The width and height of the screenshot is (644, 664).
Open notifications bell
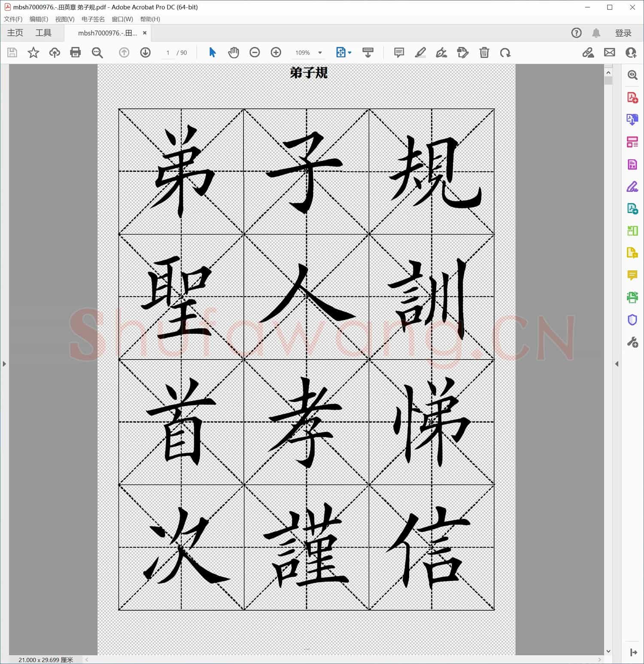(x=596, y=33)
